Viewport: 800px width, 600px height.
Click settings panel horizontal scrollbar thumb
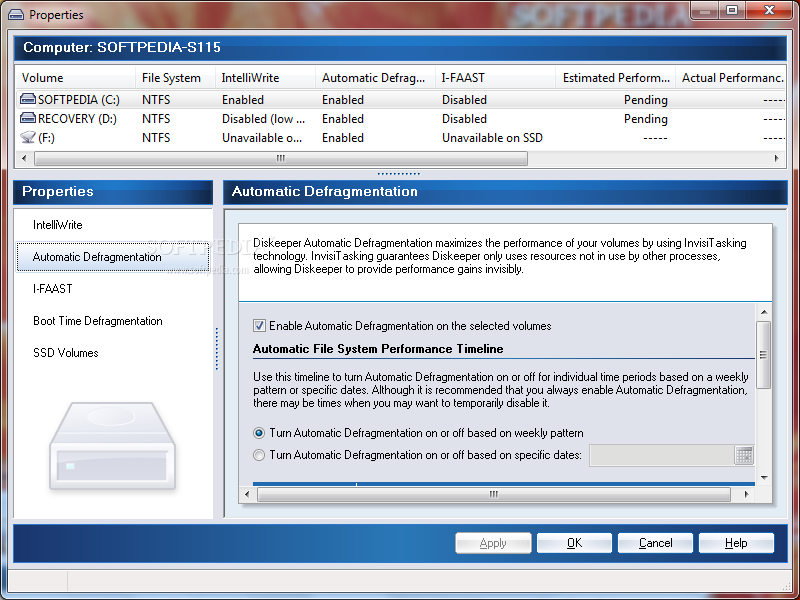(x=493, y=494)
